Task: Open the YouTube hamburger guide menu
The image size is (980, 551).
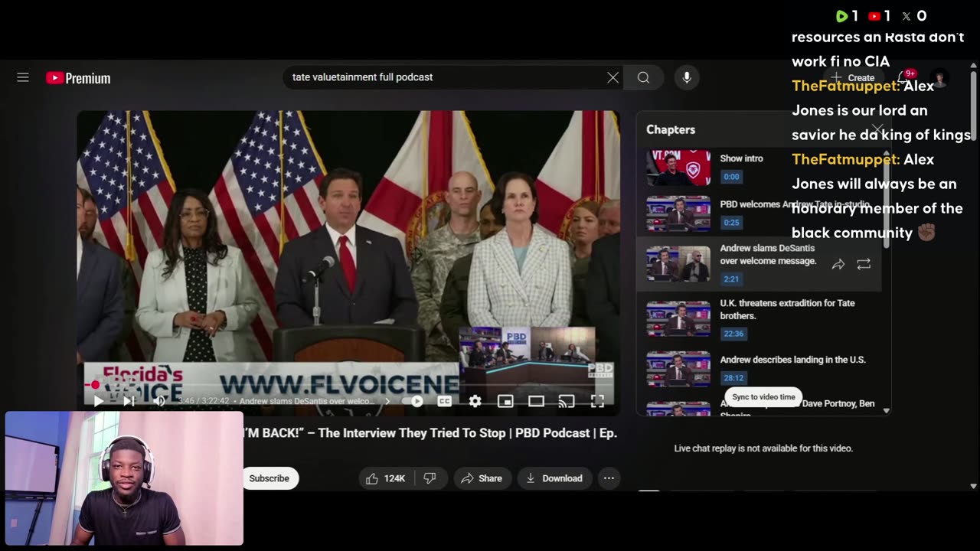Action: (x=23, y=77)
